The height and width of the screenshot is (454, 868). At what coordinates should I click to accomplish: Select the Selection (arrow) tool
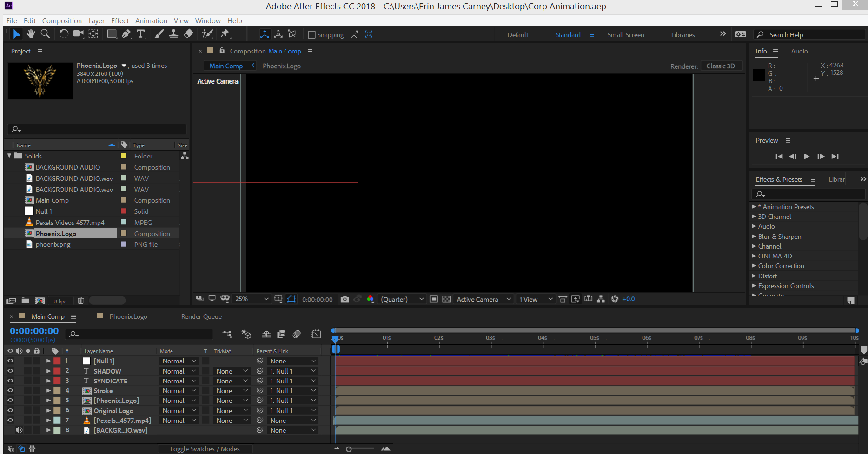[16, 34]
